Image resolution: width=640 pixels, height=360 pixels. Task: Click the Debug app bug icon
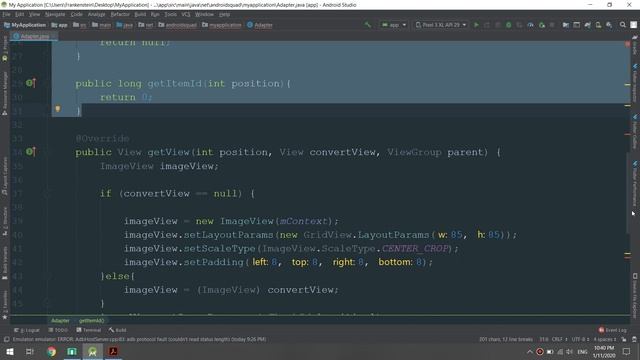(x=509, y=25)
